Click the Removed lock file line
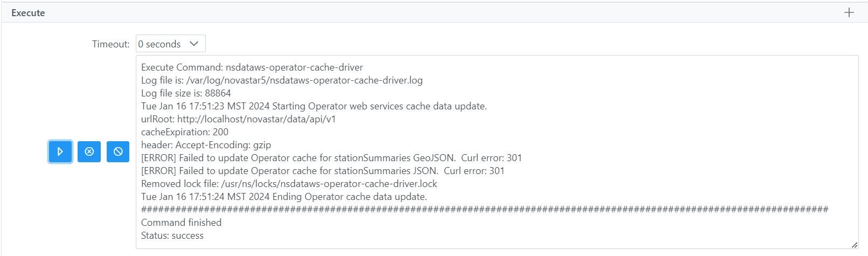 pyautogui.click(x=289, y=184)
